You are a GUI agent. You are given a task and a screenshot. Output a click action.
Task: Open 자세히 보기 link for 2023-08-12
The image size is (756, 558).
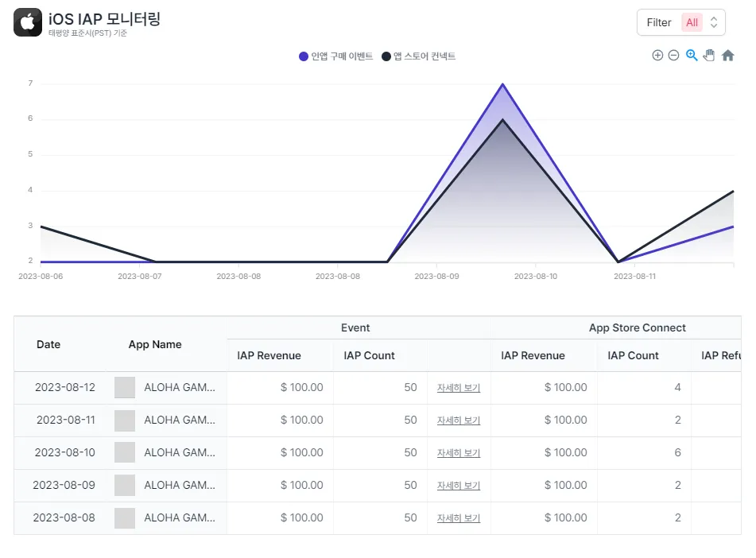(459, 388)
